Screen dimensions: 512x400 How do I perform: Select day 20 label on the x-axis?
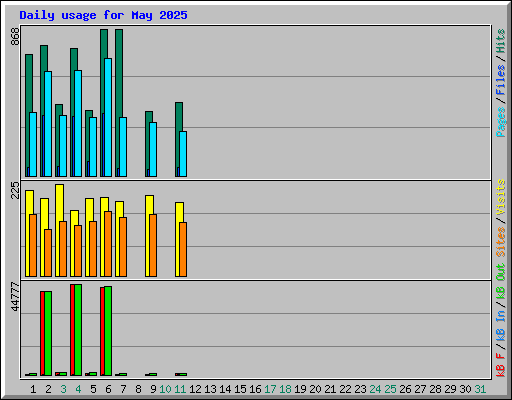click(x=315, y=389)
